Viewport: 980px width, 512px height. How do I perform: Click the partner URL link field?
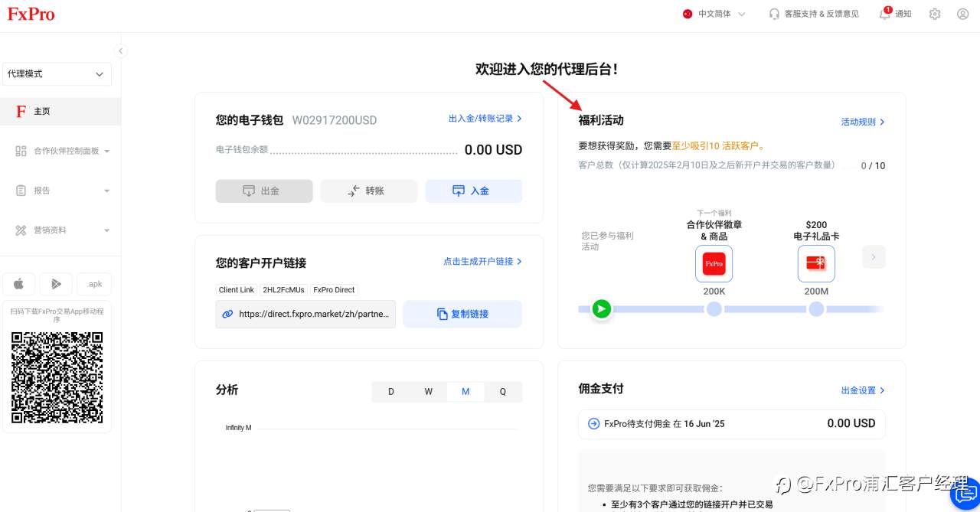tap(306, 314)
